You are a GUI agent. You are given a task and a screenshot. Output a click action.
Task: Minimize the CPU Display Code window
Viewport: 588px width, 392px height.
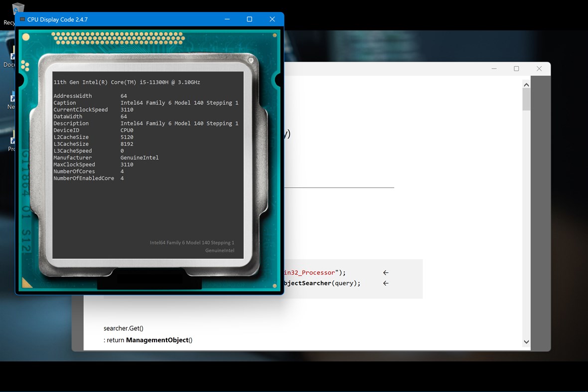[x=227, y=19]
